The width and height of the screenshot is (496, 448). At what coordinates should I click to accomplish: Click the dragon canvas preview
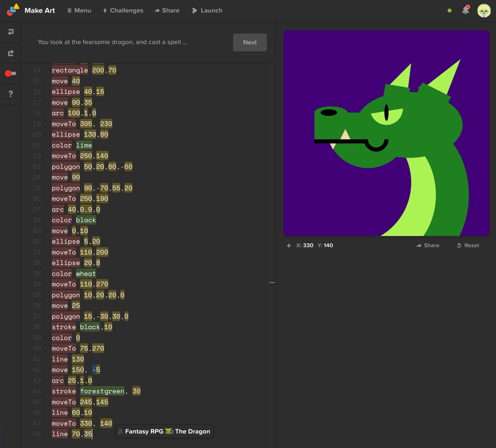(386, 133)
